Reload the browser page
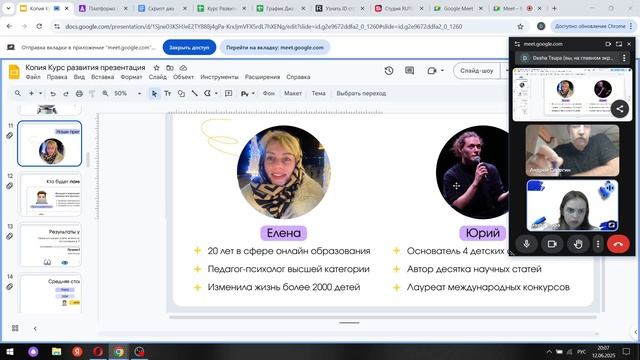Image resolution: width=640 pixels, height=360 pixels. tap(39, 26)
